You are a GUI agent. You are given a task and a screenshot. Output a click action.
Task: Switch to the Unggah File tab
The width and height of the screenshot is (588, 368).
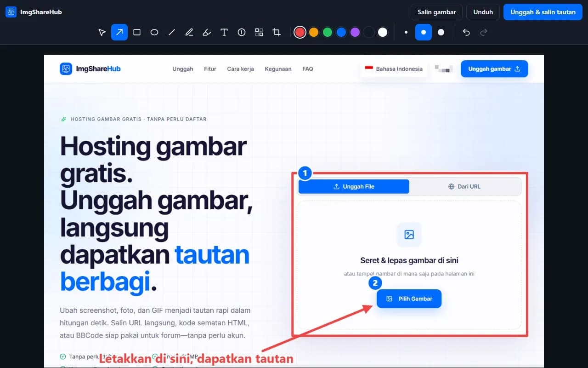354,187
